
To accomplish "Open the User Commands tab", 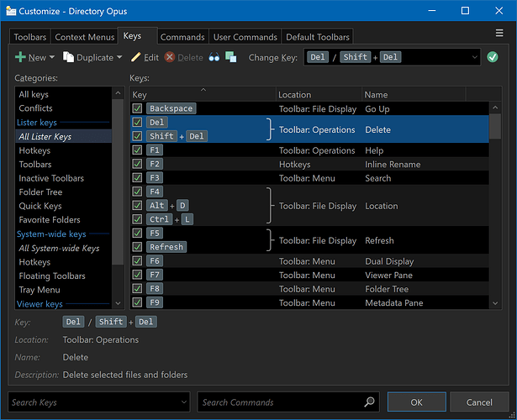I will 245,37.
